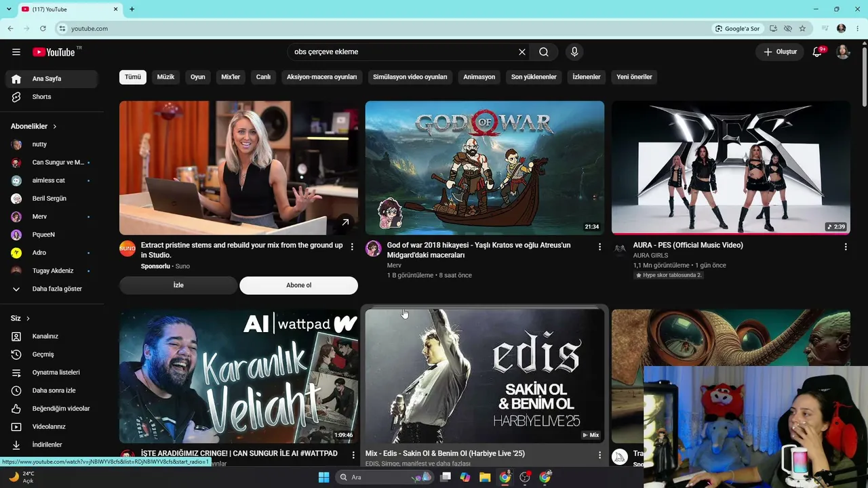Screen dimensions: 868x488
Task: Open the Karanlık Veliaht video thumbnail
Action: point(239,376)
